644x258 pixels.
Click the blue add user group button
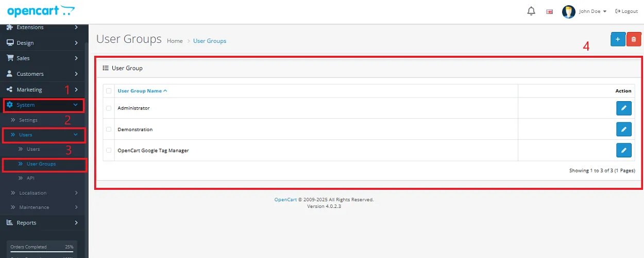point(618,39)
